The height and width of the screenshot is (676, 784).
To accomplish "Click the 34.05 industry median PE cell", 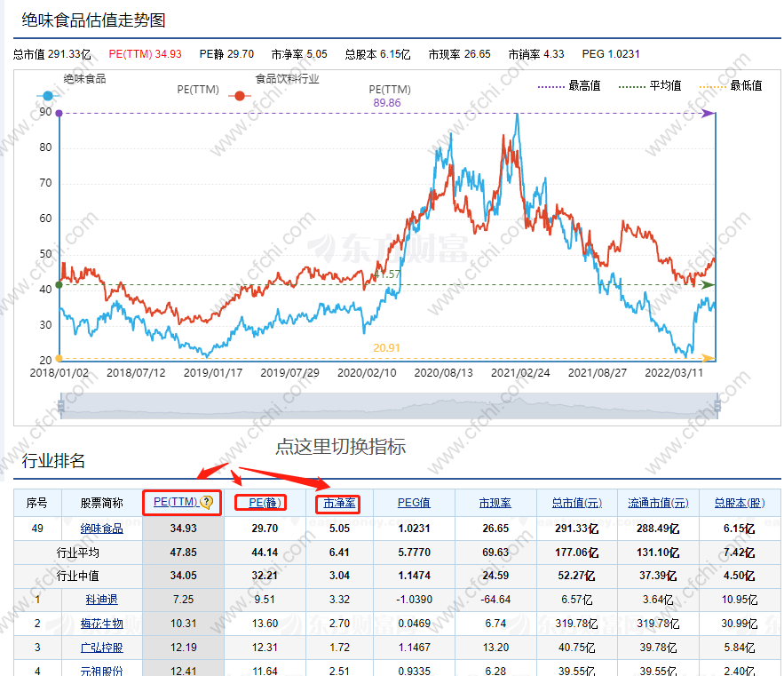I will pos(184,576).
